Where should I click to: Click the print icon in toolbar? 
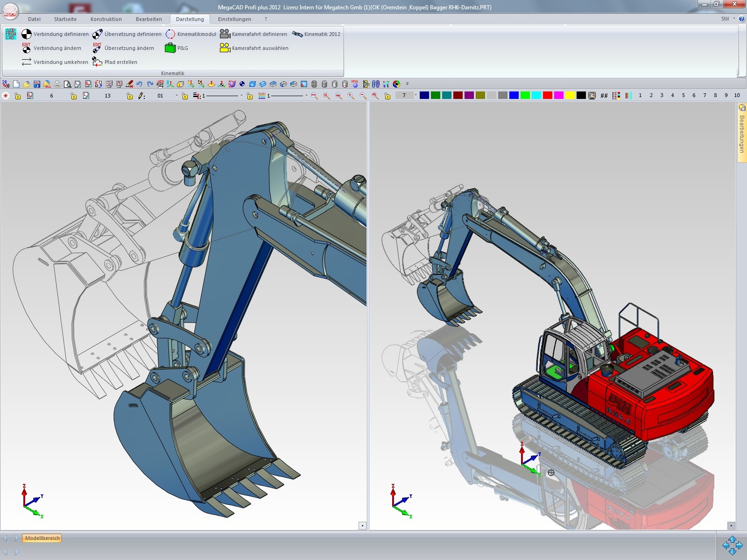(x=57, y=84)
